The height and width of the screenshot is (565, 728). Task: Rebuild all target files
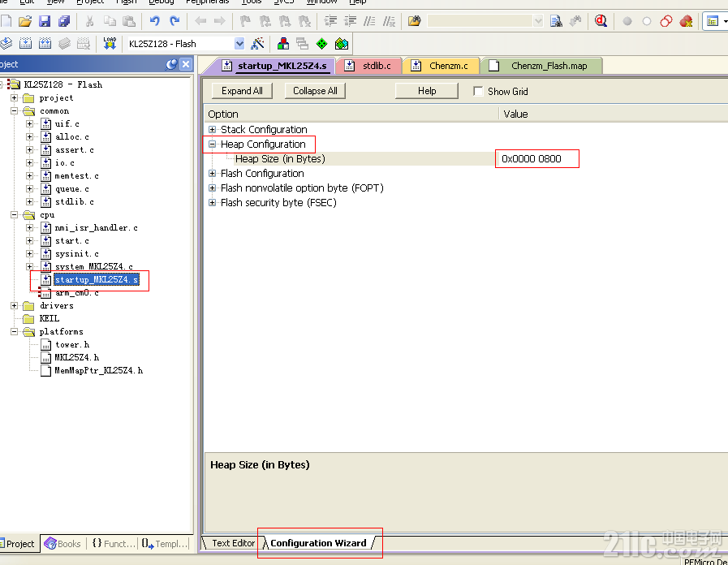pyautogui.click(x=45, y=44)
